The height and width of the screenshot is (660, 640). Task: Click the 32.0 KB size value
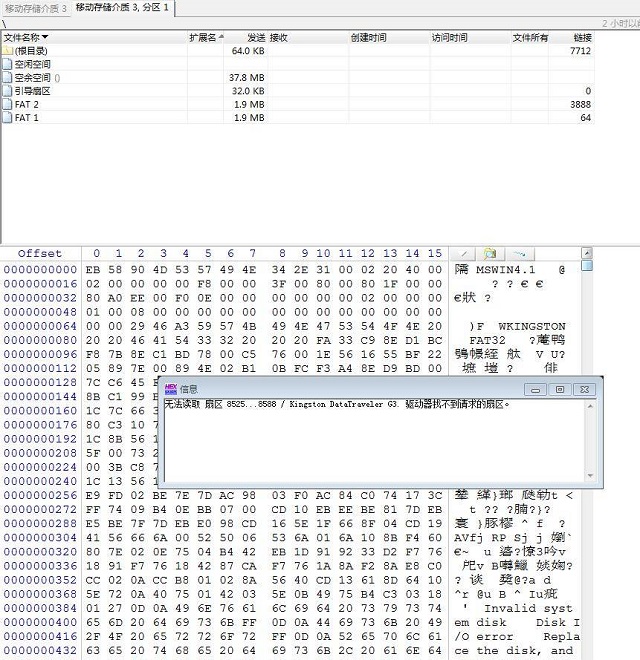[248, 91]
